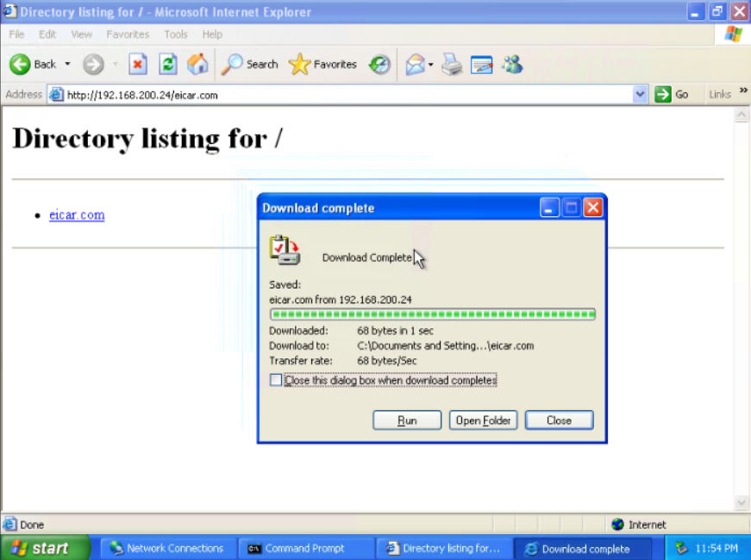Click the taskbar clock 11:54 PM
Screen dimensions: 751x560
pyautogui.click(x=717, y=548)
